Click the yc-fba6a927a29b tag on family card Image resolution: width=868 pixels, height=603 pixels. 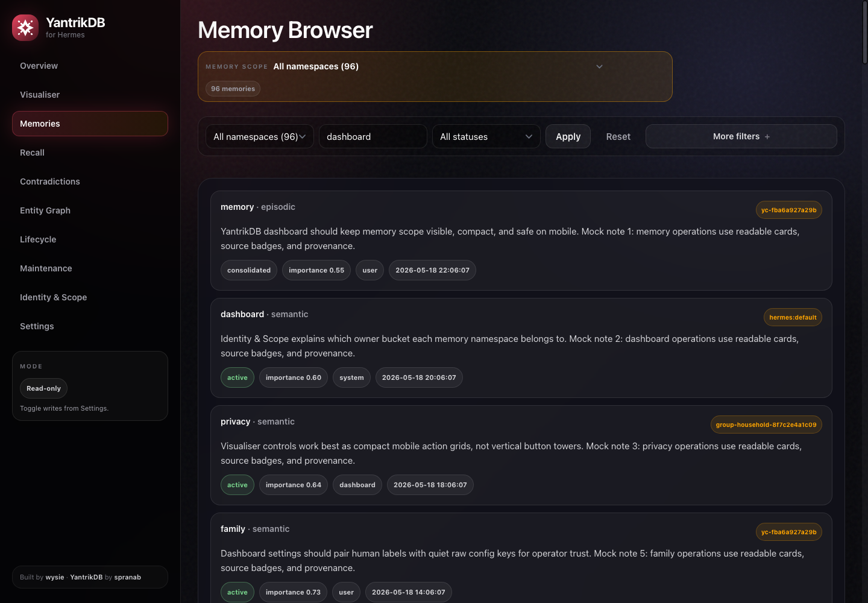(789, 532)
